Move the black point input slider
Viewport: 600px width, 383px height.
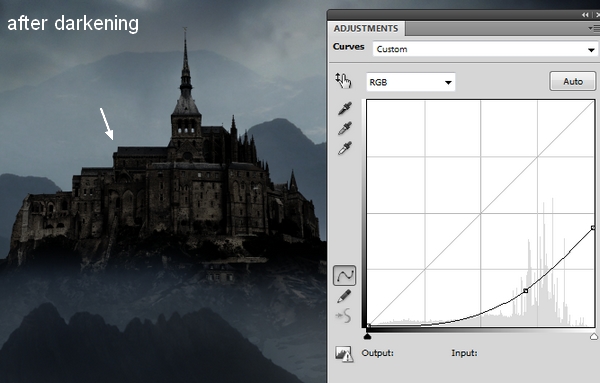tap(367, 336)
